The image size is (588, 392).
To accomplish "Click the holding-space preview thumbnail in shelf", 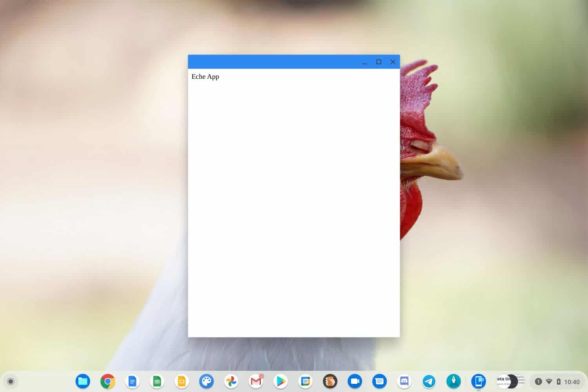I will click(x=510, y=381).
